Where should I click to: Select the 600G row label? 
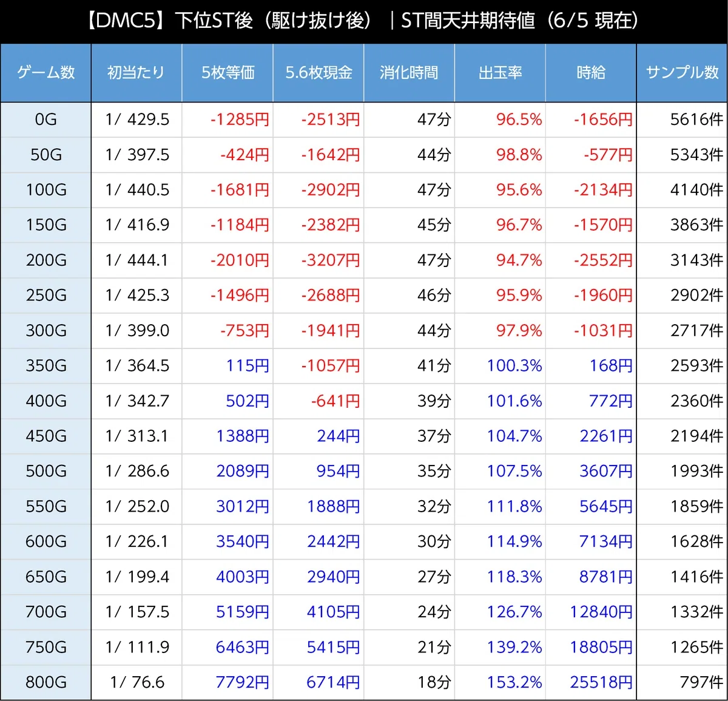[x=46, y=542]
